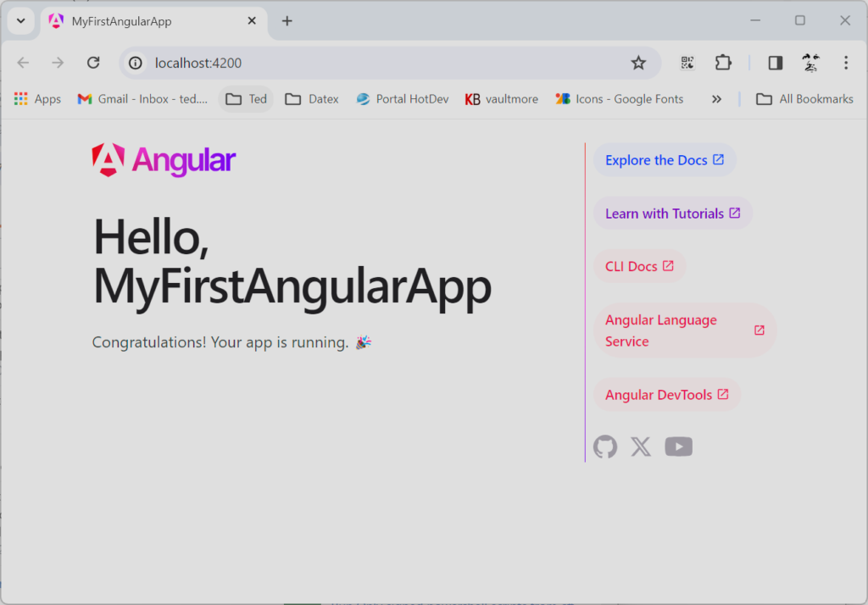Toggle the browser side panel
Screen dimensions: 868x605
(x=775, y=63)
